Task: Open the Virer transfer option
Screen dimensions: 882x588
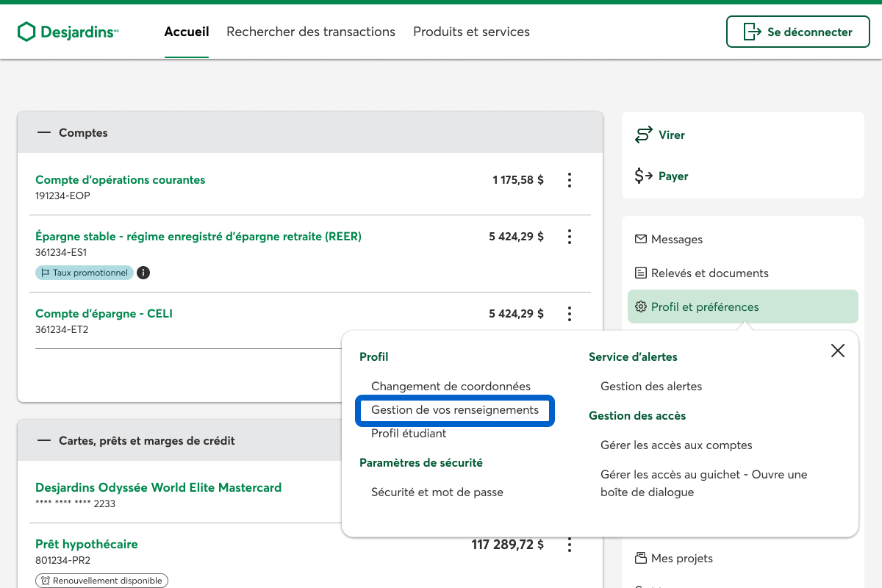Action: click(x=661, y=135)
